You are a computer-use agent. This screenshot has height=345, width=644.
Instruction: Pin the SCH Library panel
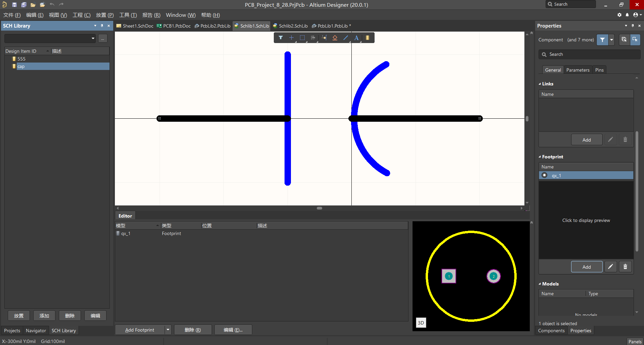point(102,26)
